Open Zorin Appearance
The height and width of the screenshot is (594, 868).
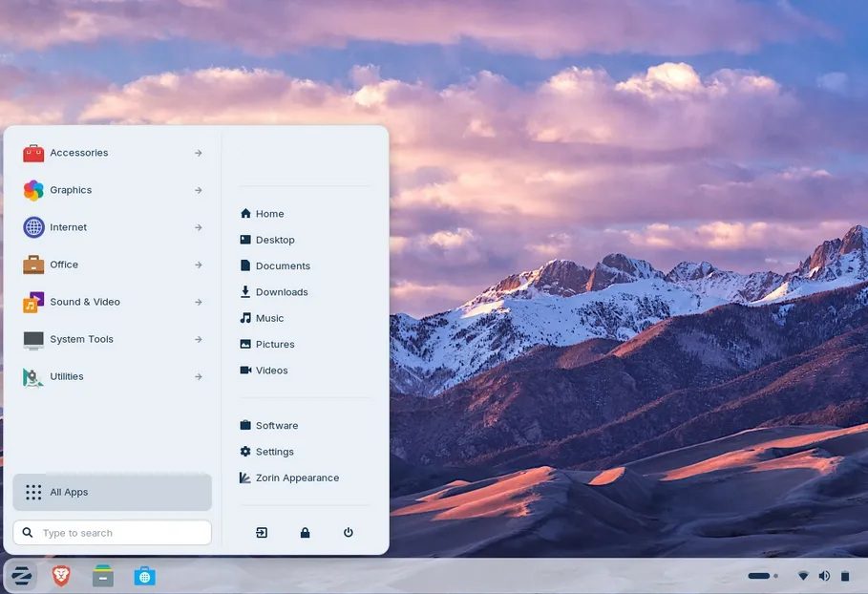pos(296,477)
